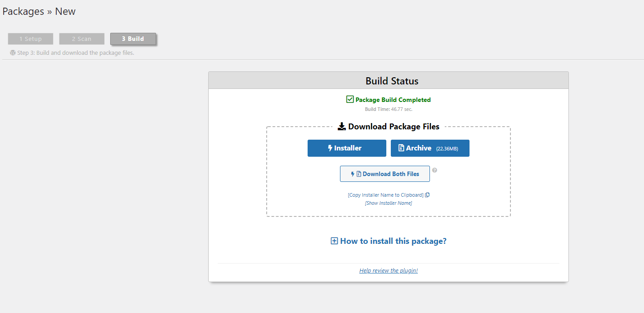This screenshot has height=313, width=644.
Task: Click the Build Status panel header
Action: (x=389, y=80)
